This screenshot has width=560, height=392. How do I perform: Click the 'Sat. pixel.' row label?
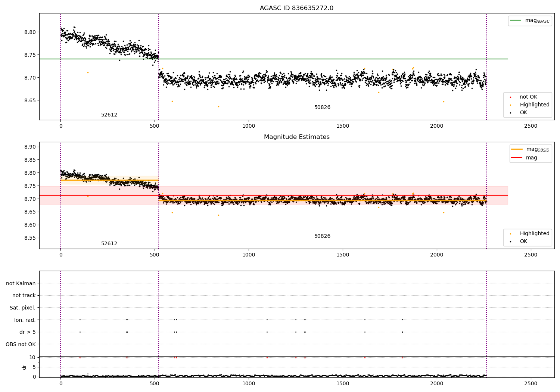[x=23, y=308]
